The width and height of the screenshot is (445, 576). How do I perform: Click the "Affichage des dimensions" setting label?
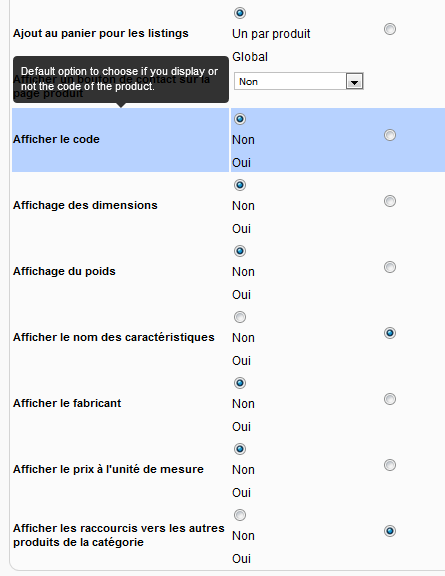click(x=85, y=205)
